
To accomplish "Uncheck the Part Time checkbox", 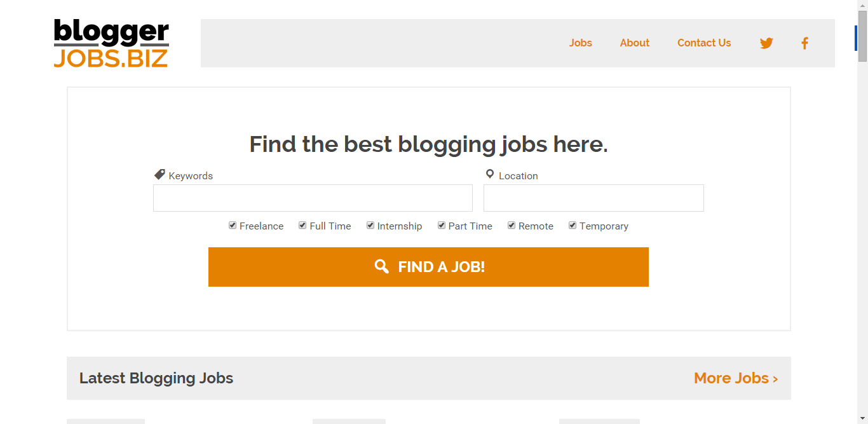I will point(442,225).
